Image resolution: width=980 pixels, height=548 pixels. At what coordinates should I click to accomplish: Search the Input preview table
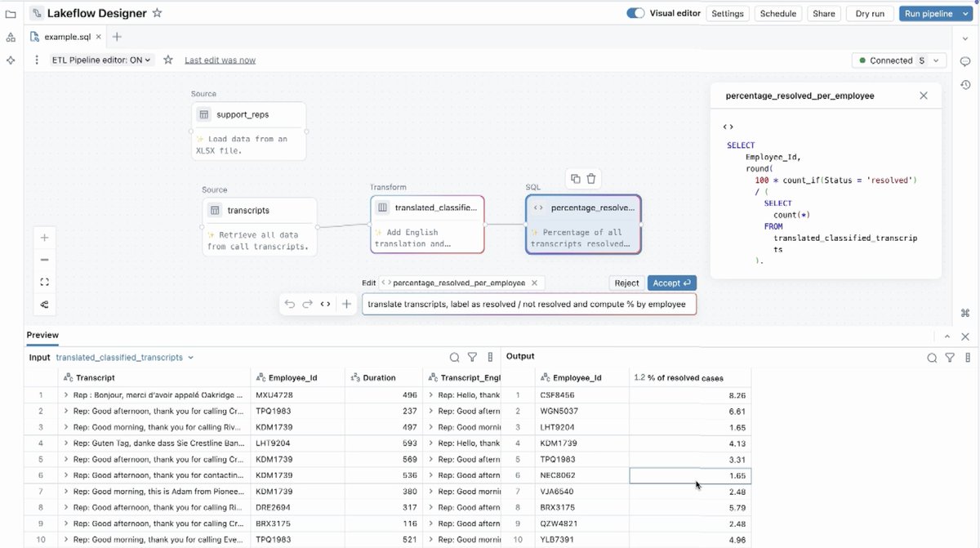pyautogui.click(x=455, y=357)
